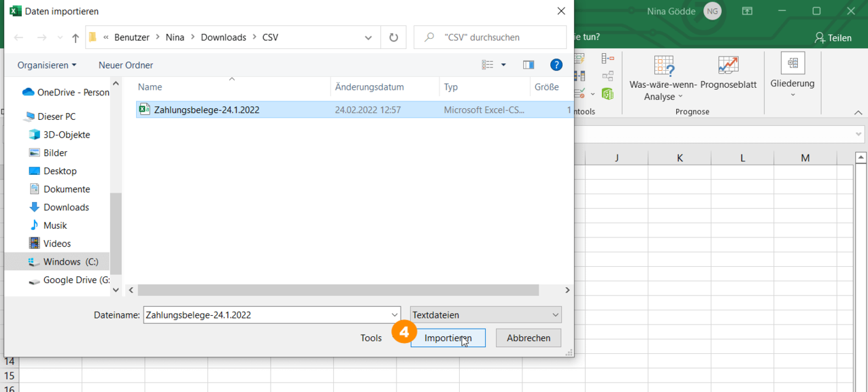Viewport: 868px width, 392px height.
Task: Open dialog help question mark
Action: [x=556, y=65]
